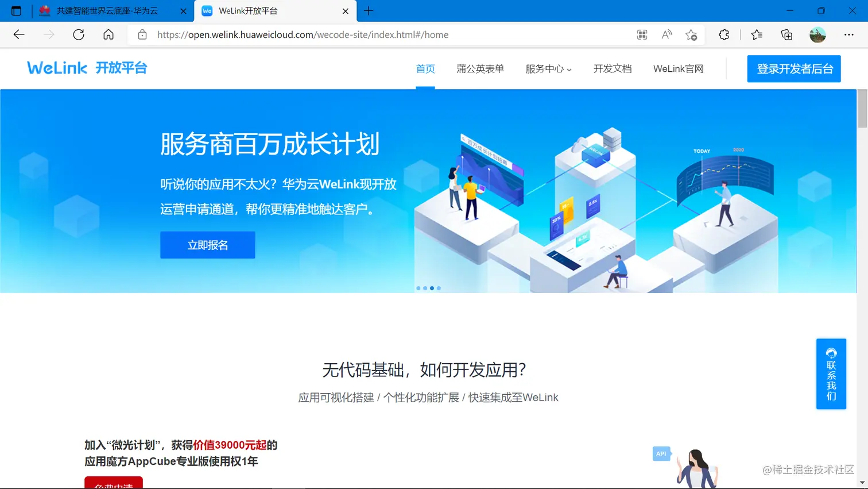Screen dimensions: 868x489
Task: Open the Extensions puzzle icon
Action: point(724,34)
